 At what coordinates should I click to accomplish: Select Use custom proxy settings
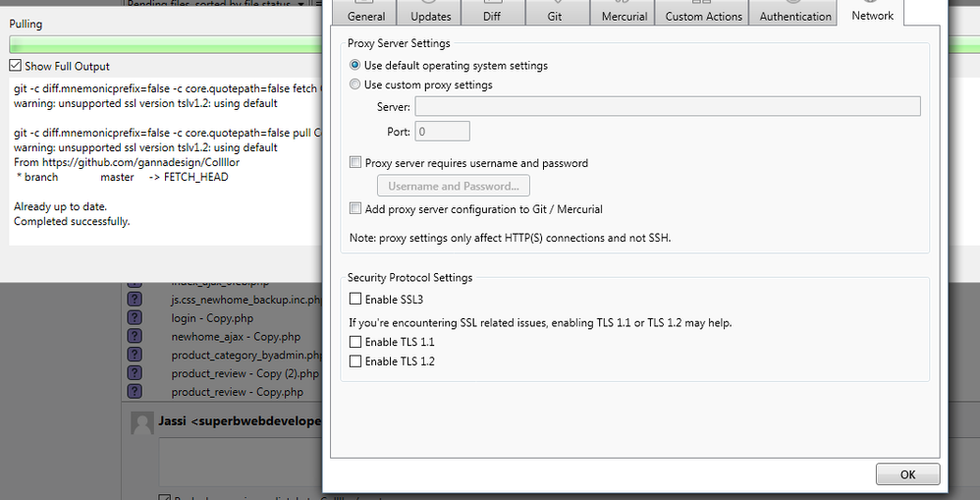click(x=354, y=83)
